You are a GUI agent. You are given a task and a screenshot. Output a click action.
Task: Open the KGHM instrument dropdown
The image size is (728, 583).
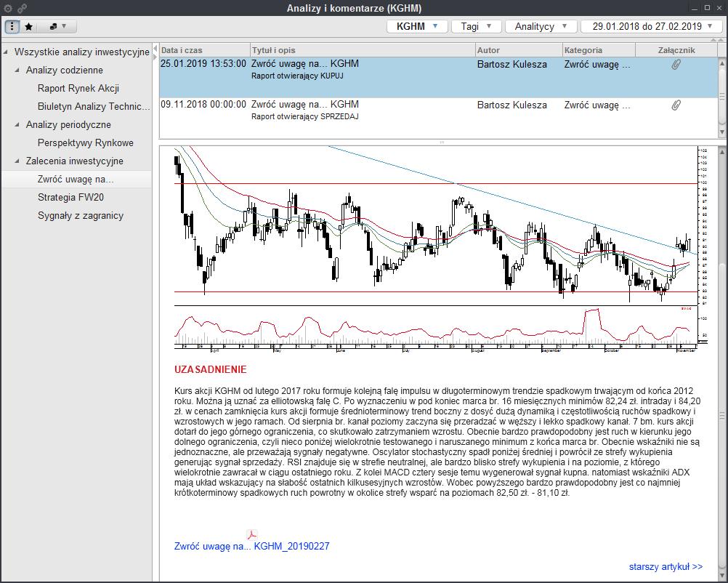(417, 26)
